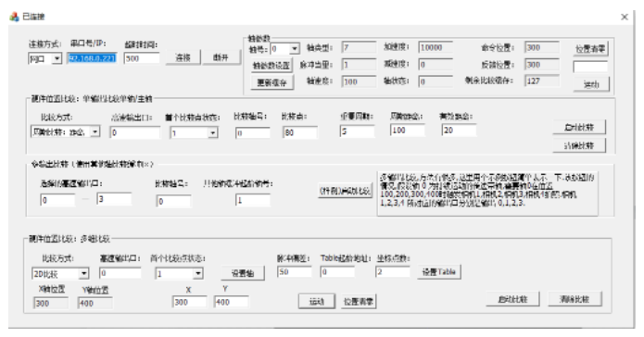The image size is (644, 337).
Task: Click multi-output 比较轴号 field showing 0
Action: point(173,201)
